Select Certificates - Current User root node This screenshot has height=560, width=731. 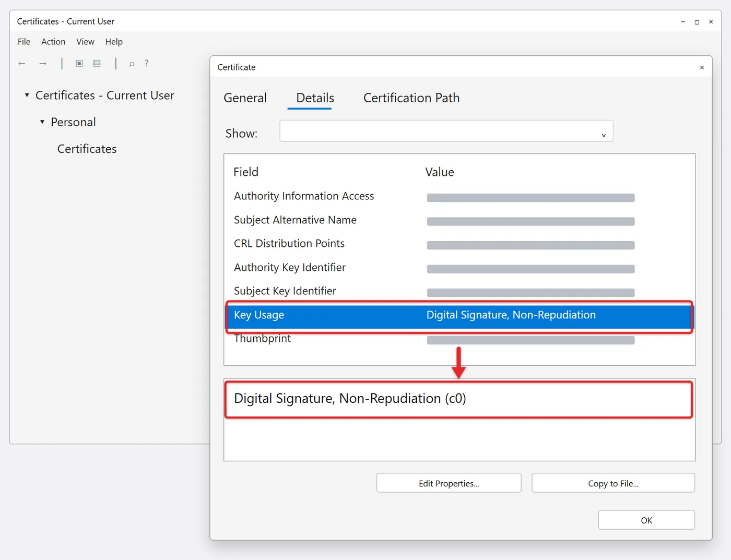[x=105, y=96]
